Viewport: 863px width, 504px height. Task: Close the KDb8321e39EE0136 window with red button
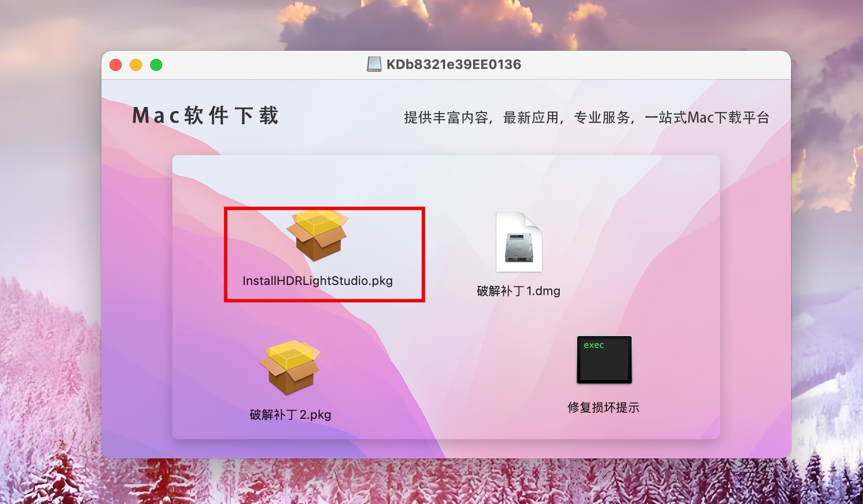116,65
